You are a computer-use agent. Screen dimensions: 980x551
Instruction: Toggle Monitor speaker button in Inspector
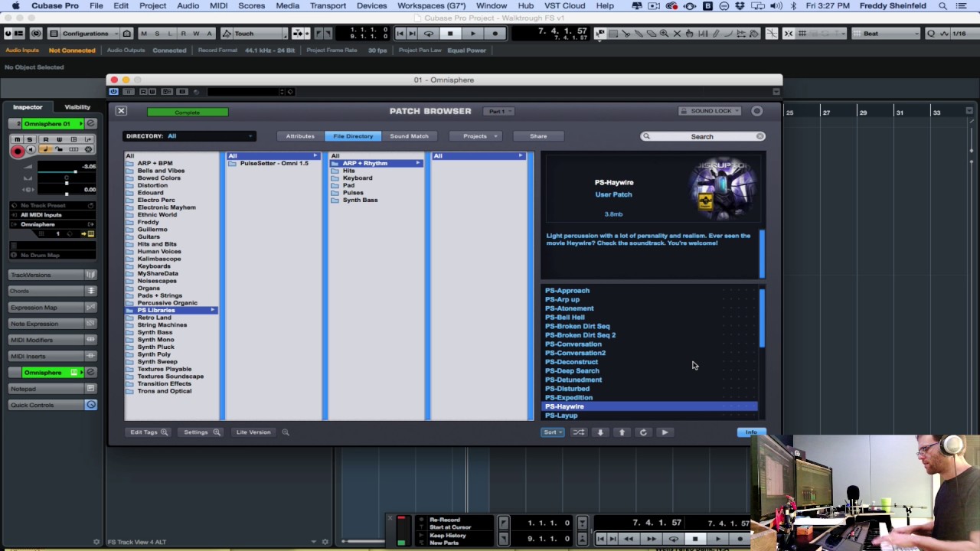(x=31, y=150)
